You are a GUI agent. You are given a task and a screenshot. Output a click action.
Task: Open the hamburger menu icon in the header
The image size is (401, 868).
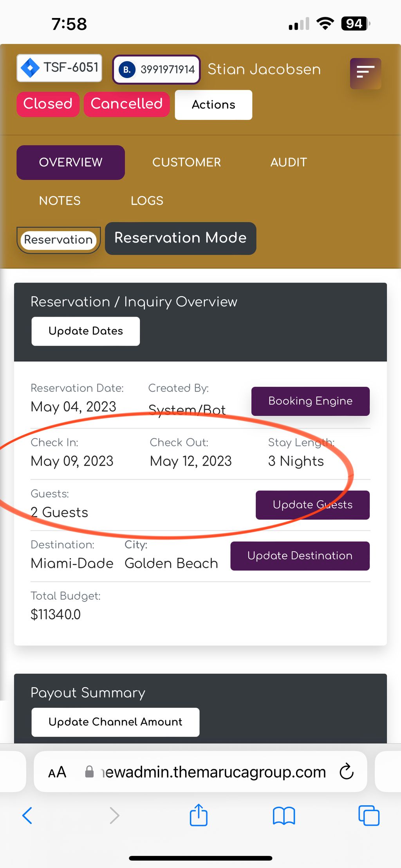point(365,73)
